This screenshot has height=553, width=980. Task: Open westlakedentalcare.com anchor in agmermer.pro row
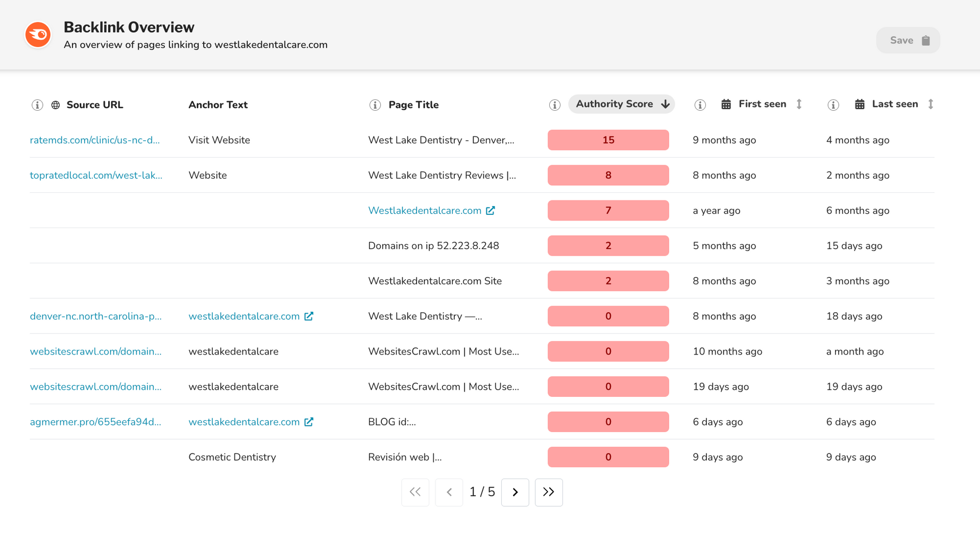(x=244, y=421)
